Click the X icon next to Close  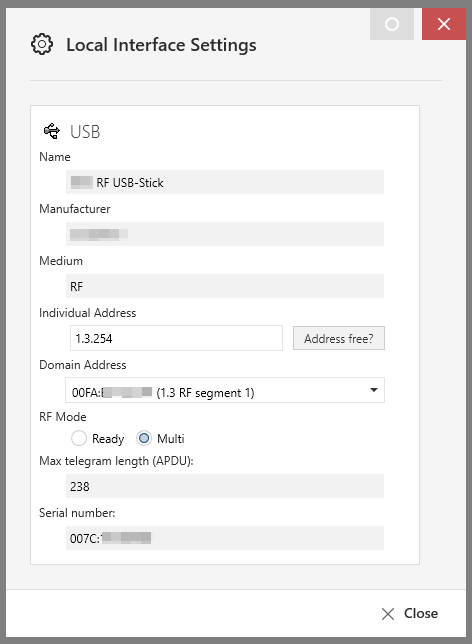(387, 614)
